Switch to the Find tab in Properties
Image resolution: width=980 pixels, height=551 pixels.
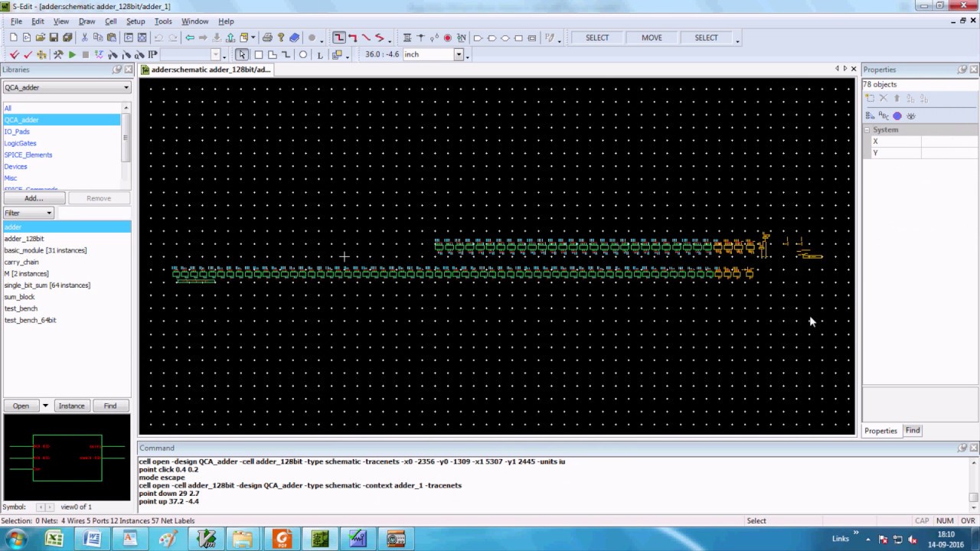913,430
